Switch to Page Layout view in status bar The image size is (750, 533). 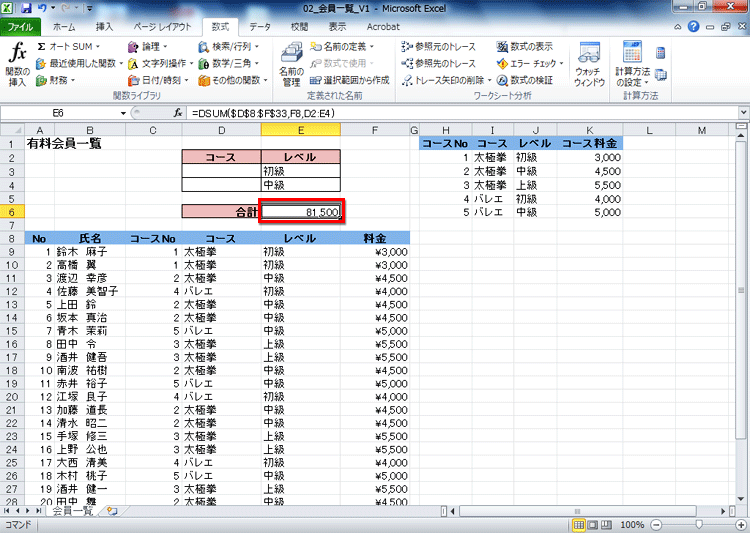(592, 525)
